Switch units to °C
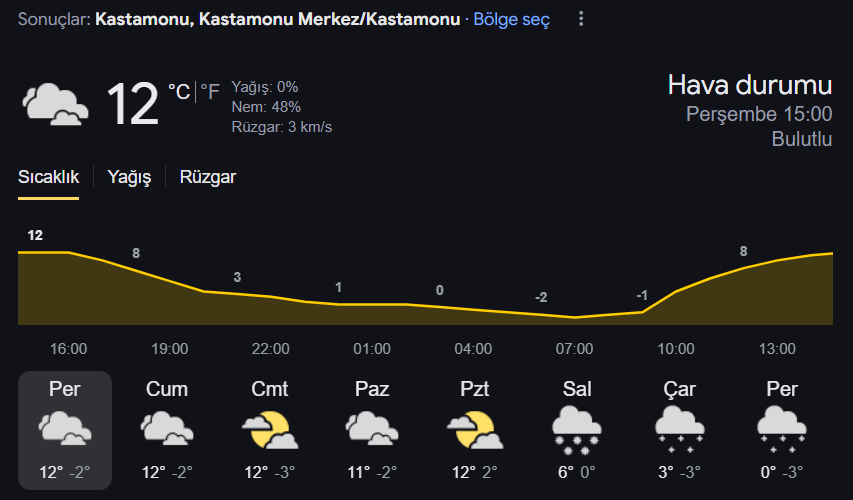 pyautogui.click(x=179, y=91)
